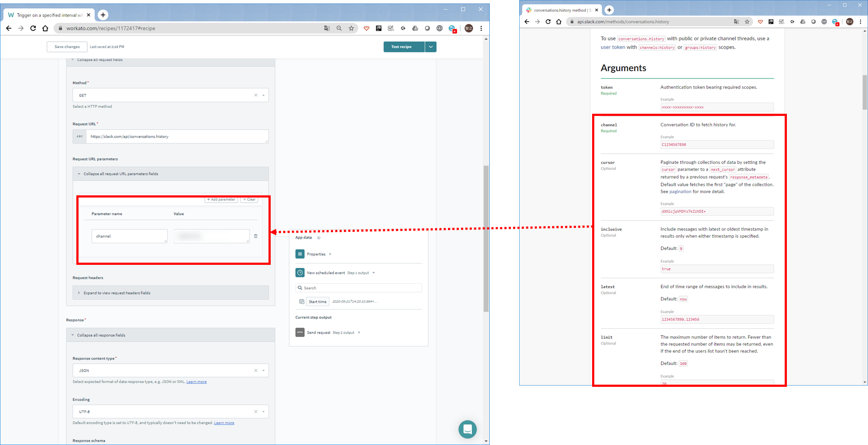
Task: Click the Slack docs page vertical scrollbar
Action: point(865,92)
